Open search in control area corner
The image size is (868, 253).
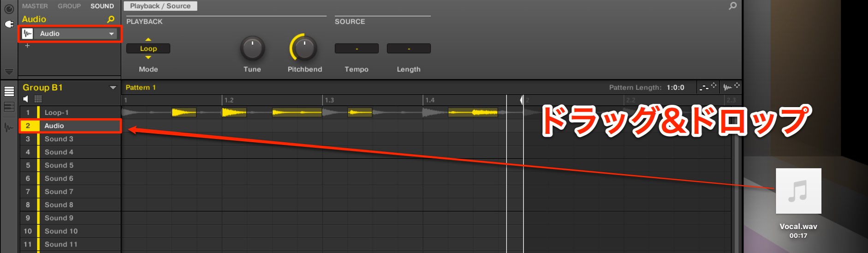tap(732, 6)
